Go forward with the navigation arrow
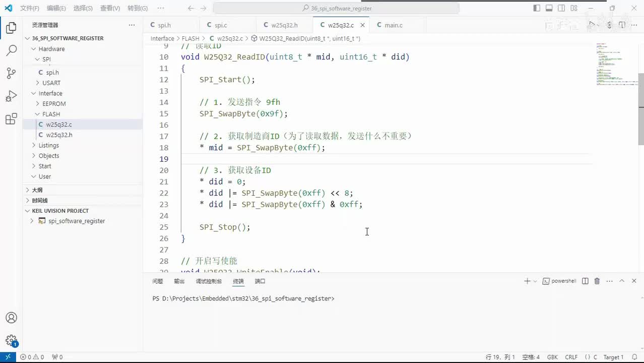The image size is (644, 363). tap(203, 8)
